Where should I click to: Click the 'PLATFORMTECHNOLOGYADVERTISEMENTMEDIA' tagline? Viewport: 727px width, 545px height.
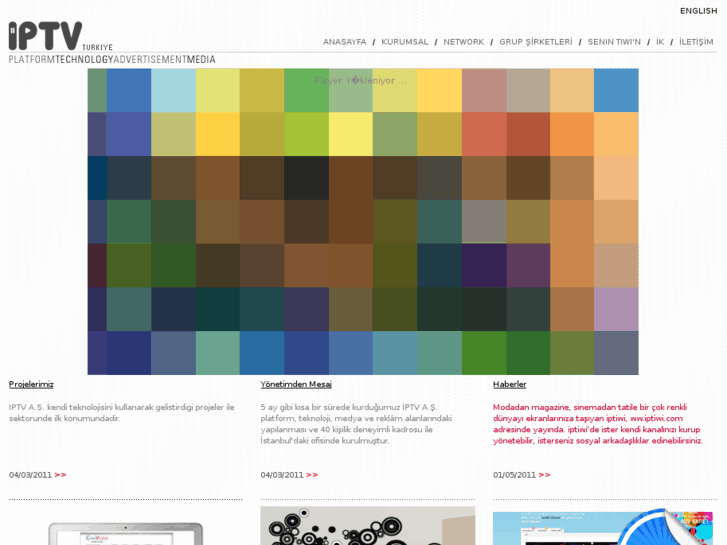[112, 59]
